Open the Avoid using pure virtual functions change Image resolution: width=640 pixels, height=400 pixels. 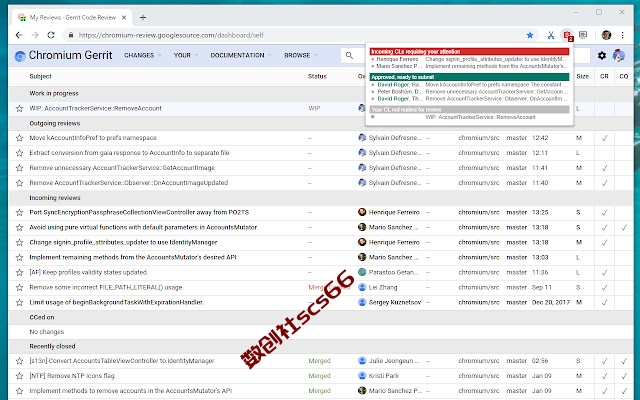click(143, 227)
